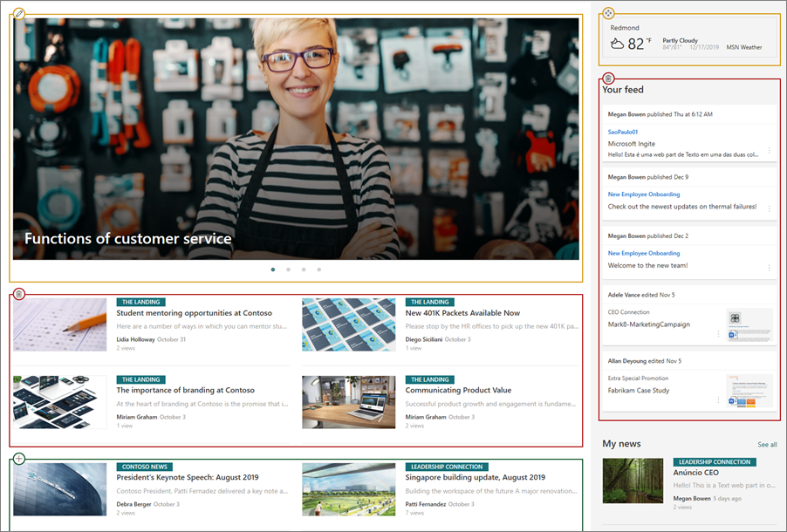The image size is (787, 532).
Task: Click the plus icon above Contoso News section
Action: click(19, 459)
